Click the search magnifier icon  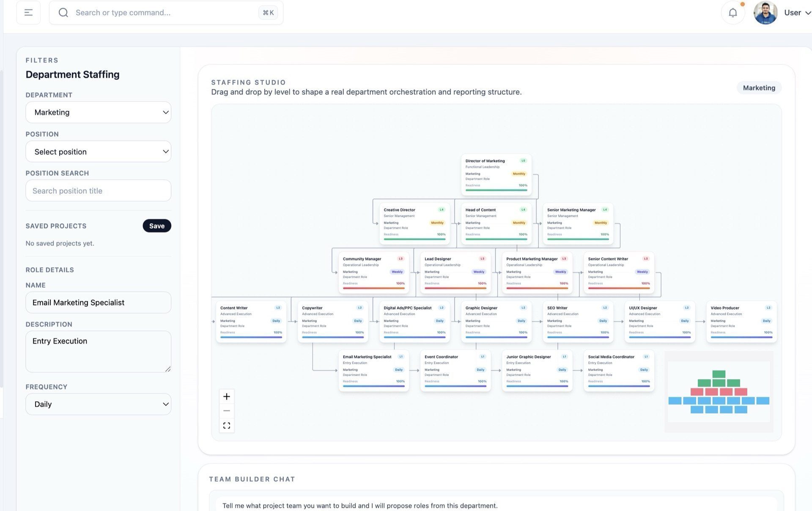coord(63,13)
